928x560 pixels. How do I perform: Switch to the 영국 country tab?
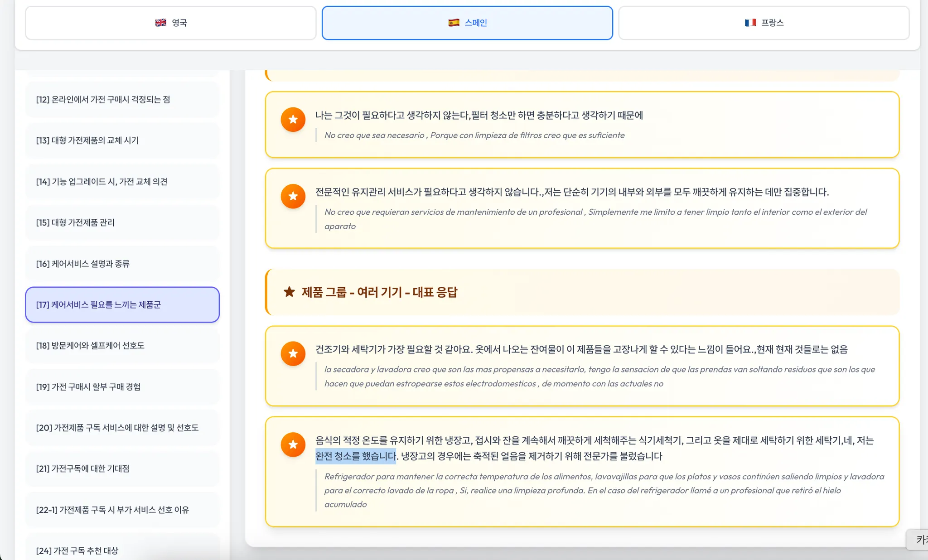[171, 23]
